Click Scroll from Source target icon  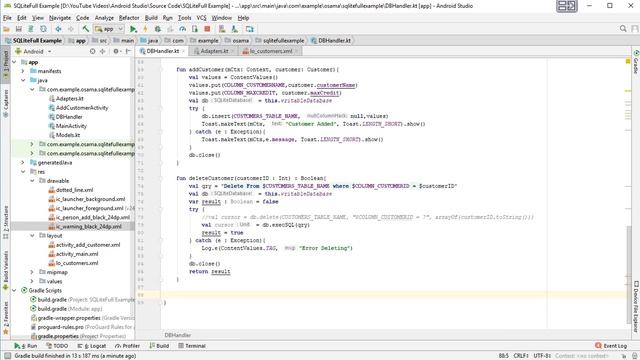(x=93, y=51)
